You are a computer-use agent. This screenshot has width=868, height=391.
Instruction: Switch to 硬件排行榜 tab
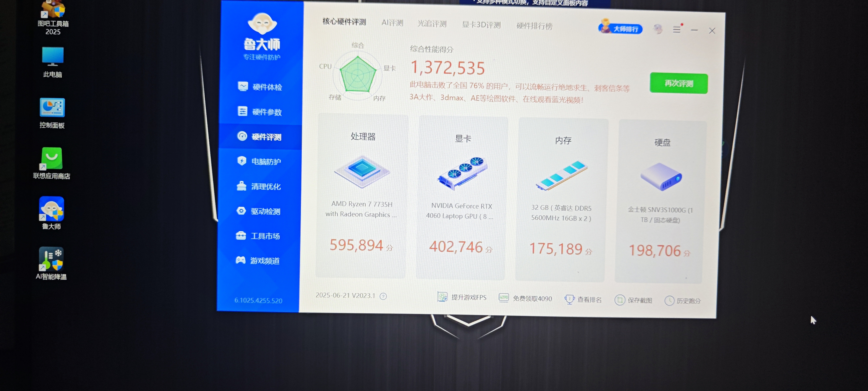point(534,26)
